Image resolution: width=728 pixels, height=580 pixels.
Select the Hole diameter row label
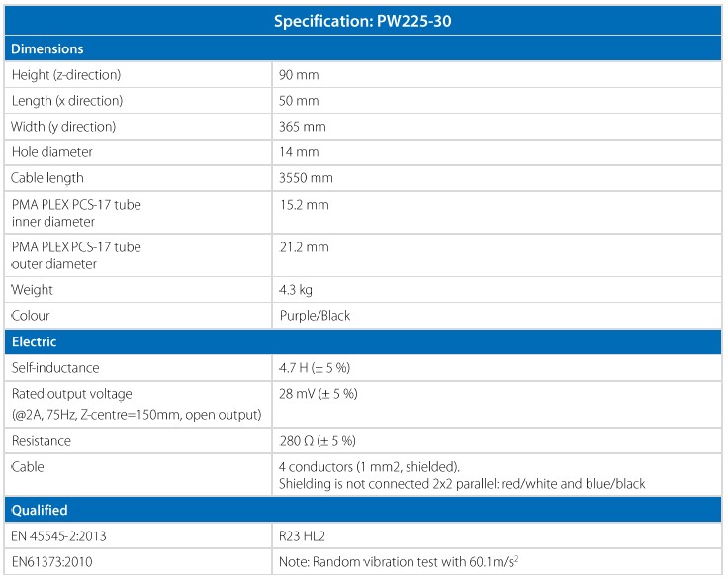51,152
